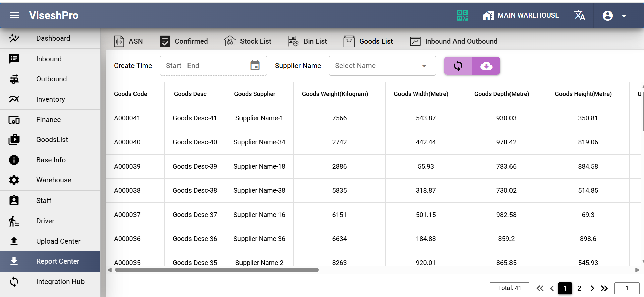Open Integration Hub in sidebar
This screenshot has height=297, width=644.
click(60, 282)
